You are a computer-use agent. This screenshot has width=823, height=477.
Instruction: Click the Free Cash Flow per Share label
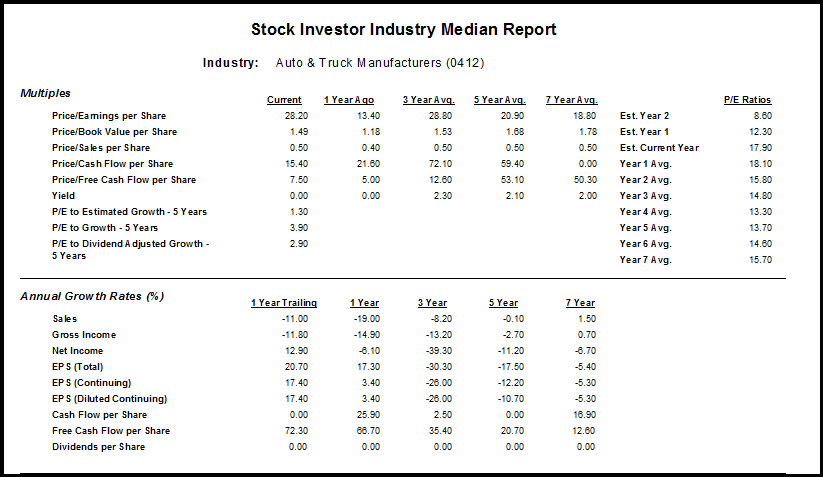tap(111, 431)
